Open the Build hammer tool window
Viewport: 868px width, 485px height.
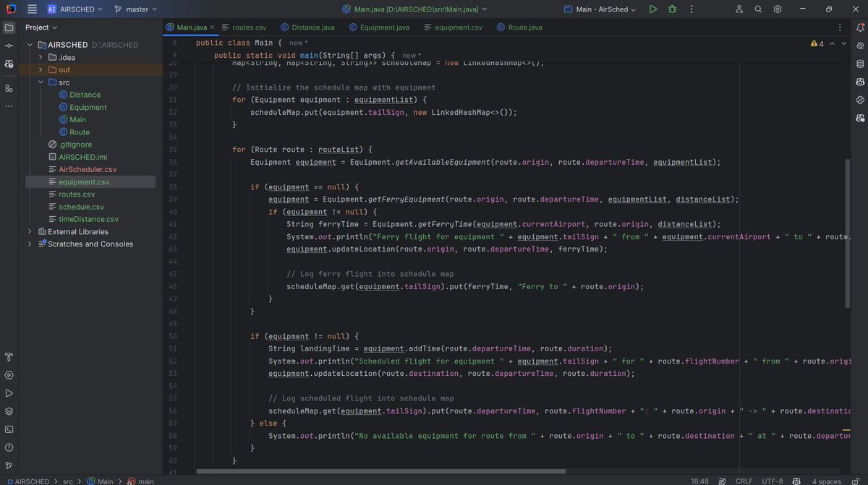[9, 357]
